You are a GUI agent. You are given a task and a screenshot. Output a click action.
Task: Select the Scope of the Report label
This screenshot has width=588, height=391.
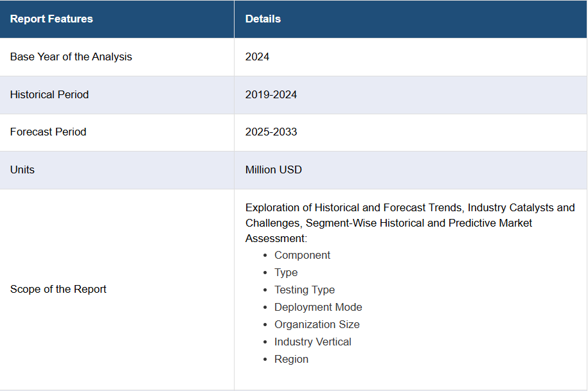point(58,289)
